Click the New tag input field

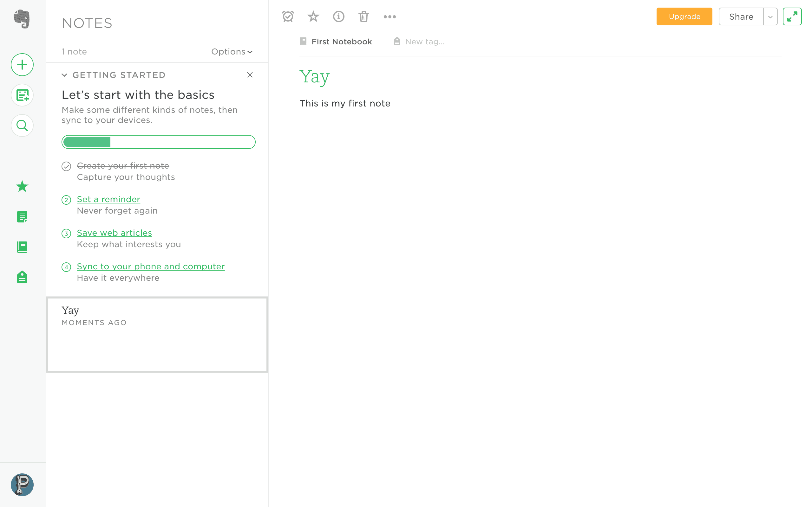pyautogui.click(x=424, y=42)
